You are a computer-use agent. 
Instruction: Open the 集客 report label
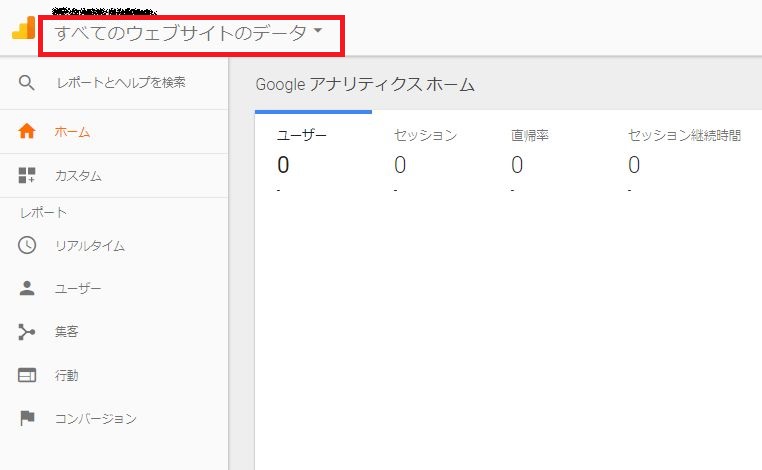67,331
